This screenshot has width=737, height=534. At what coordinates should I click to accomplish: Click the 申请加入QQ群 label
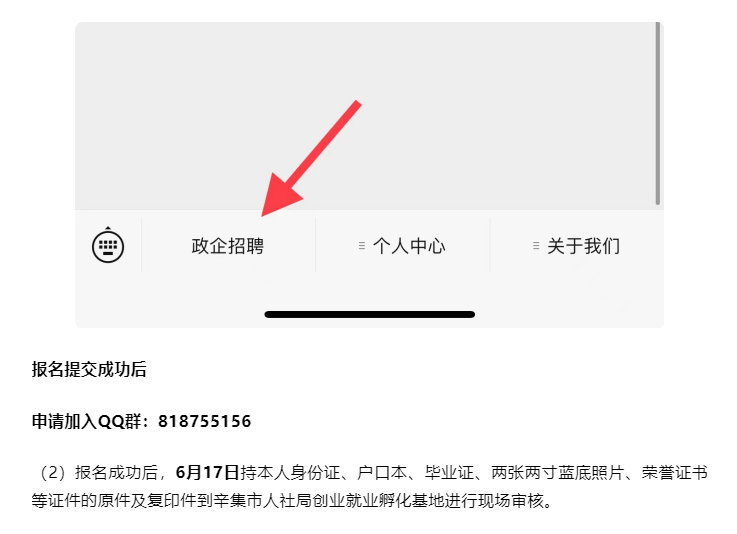[x=86, y=421]
